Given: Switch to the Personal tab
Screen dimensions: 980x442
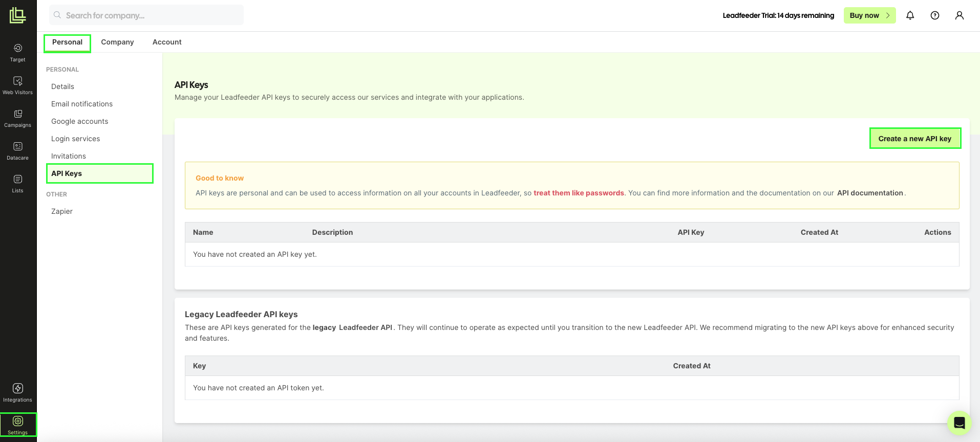Looking at the screenshot, I should coord(67,42).
